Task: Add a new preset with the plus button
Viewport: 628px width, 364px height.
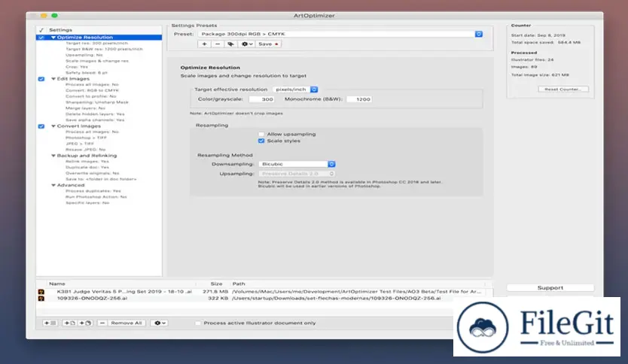Action: 204,44
